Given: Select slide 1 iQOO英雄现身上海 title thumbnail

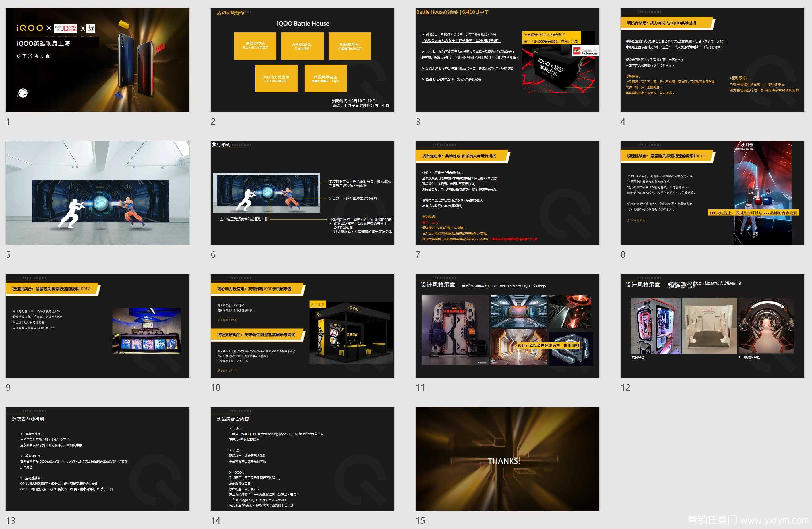Looking at the screenshot, I should (98, 60).
